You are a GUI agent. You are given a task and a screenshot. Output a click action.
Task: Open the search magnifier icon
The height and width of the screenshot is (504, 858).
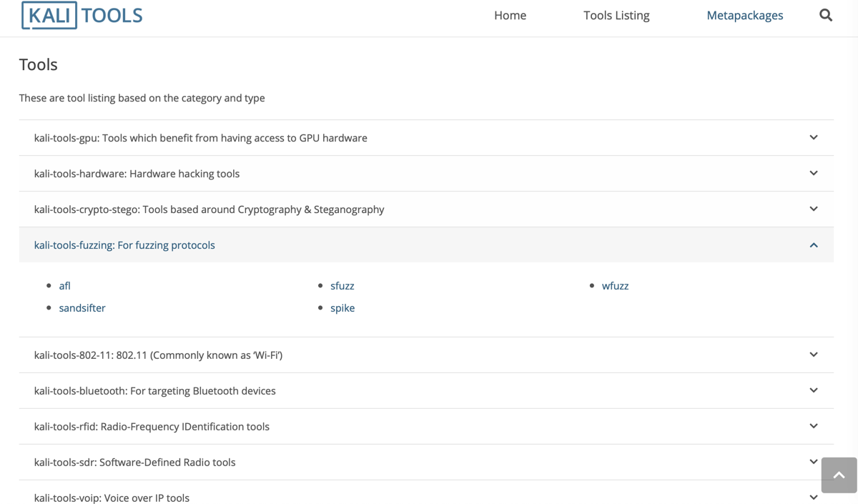click(x=826, y=15)
